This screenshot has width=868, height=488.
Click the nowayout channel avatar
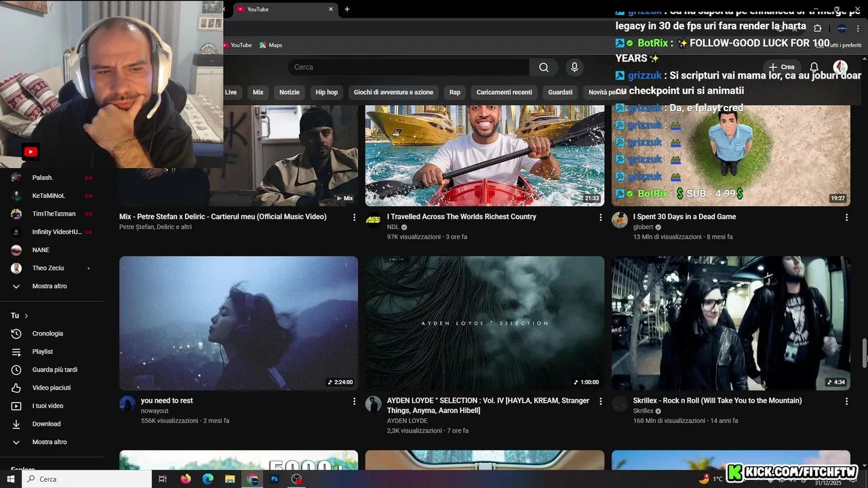[x=127, y=404]
